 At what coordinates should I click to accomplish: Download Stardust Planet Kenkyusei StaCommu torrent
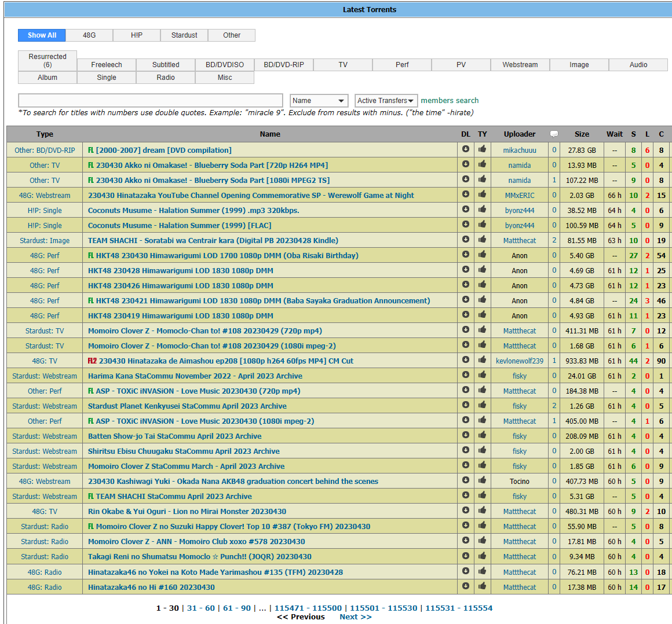click(x=465, y=405)
